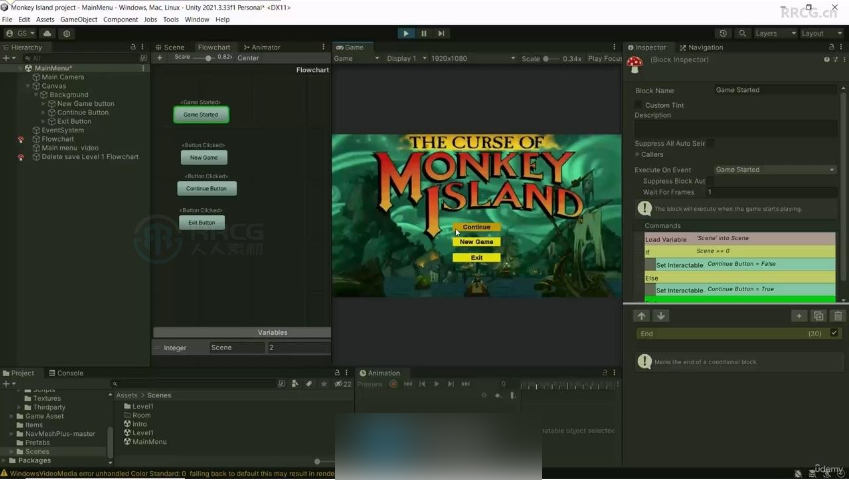The height and width of the screenshot is (480, 849).
Task: Open the Window menu
Action: coord(197,19)
